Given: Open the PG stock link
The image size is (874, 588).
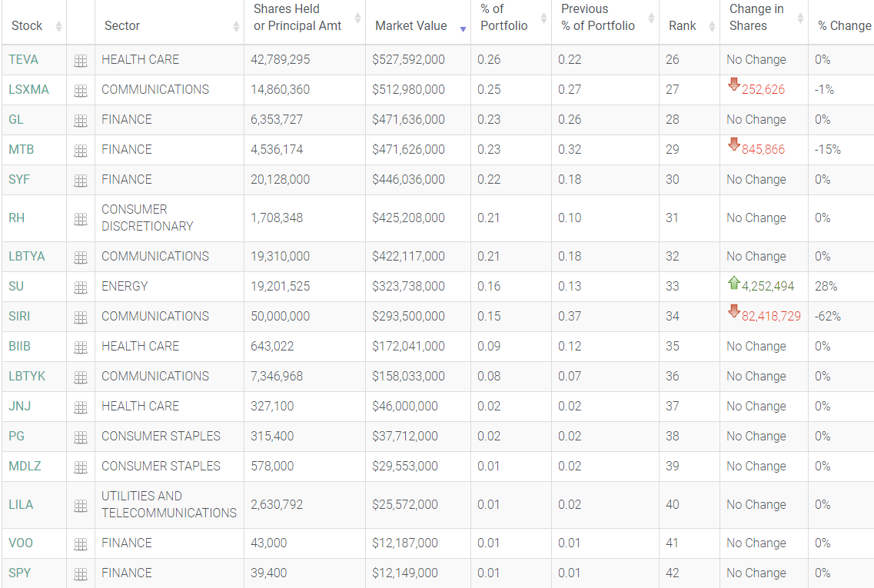Looking at the screenshot, I should click(x=17, y=437).
